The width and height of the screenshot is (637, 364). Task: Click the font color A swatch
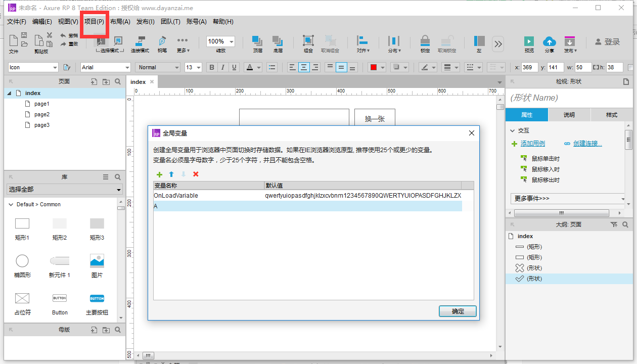click(249, 67)
